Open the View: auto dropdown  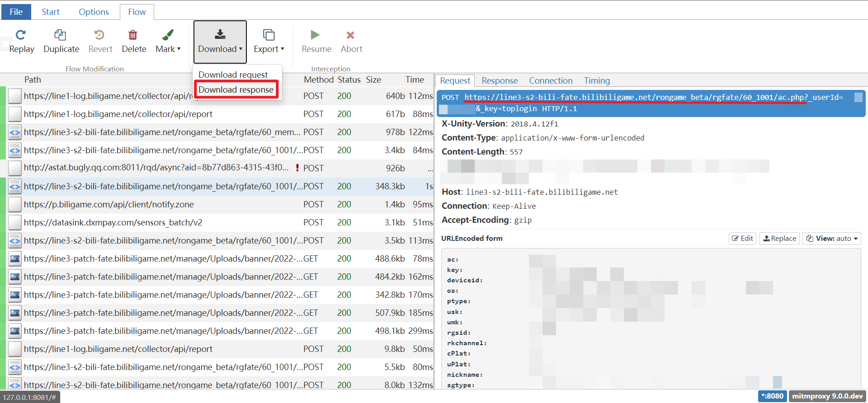coord(832,239)
